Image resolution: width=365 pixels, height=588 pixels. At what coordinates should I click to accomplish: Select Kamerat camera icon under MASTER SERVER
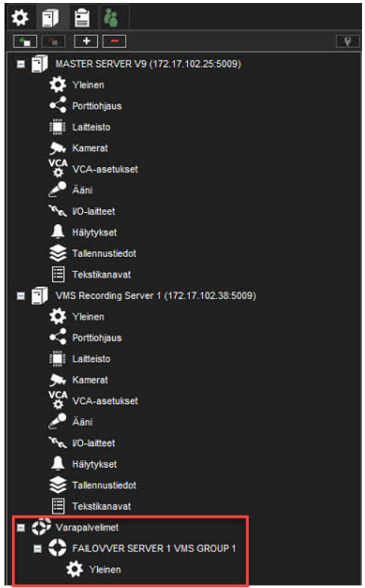click(58, 148)
